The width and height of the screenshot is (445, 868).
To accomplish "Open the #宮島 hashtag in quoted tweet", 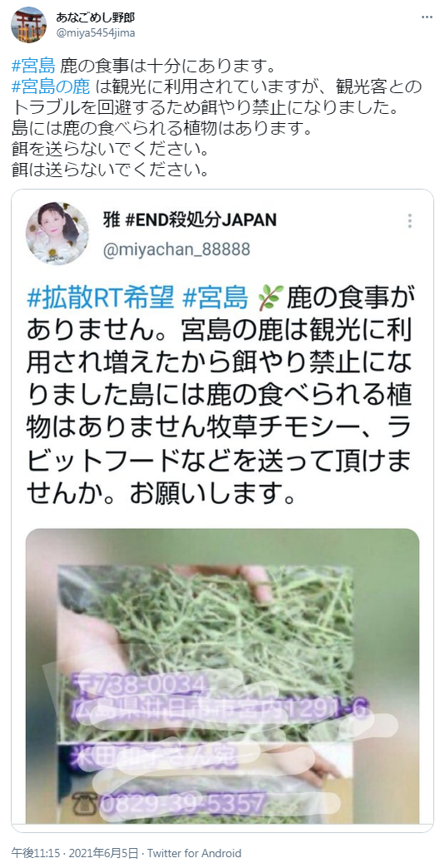I will tap(215, 299).
